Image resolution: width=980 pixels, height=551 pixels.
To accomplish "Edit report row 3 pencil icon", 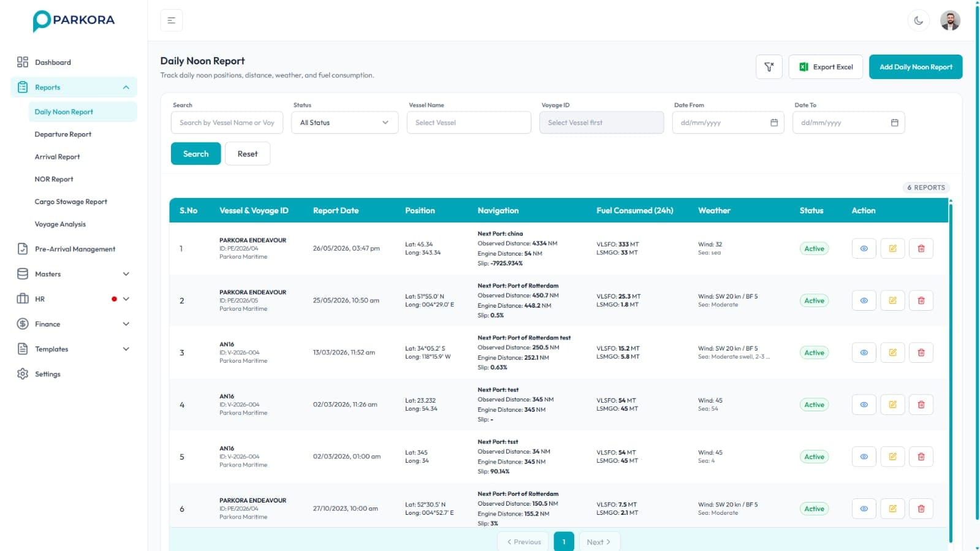I will pyautogui.click(x=892, y=352).
